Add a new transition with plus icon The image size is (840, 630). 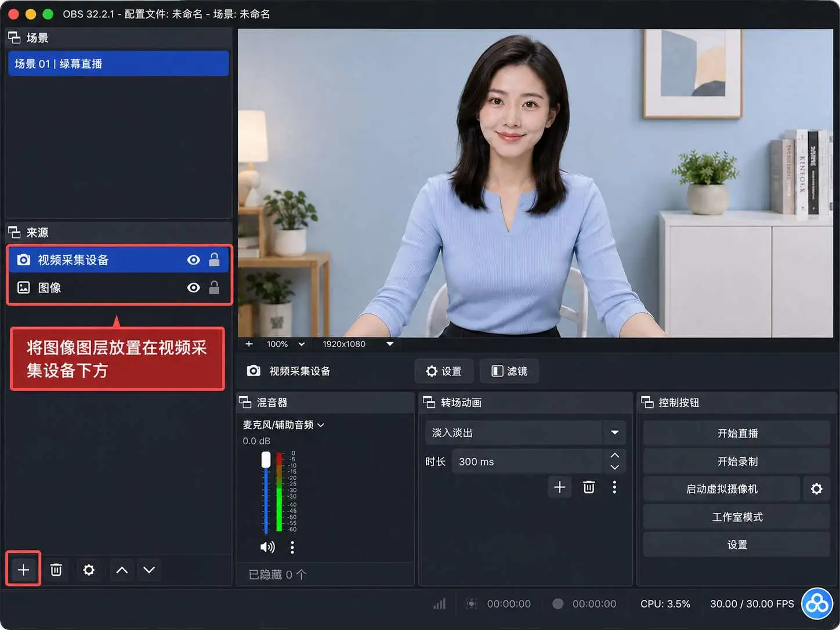560,487
